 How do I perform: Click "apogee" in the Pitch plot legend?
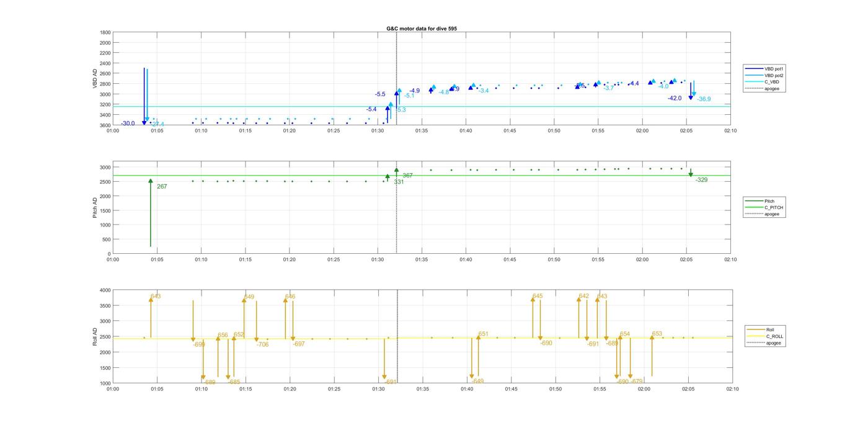771,214
